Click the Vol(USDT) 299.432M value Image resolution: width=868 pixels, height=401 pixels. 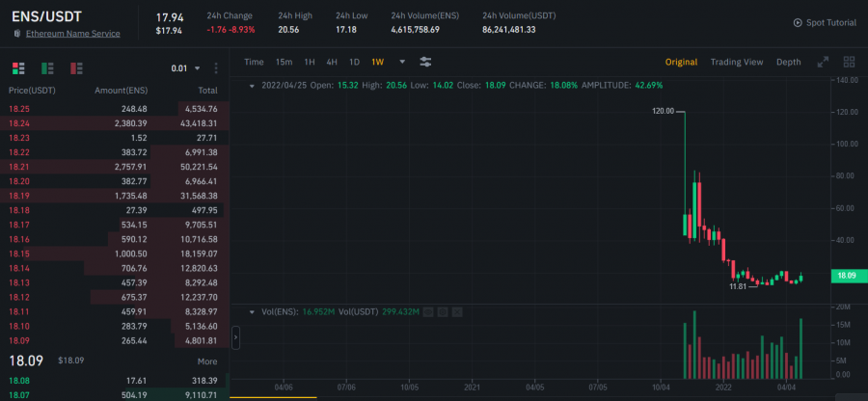(399, 312)
